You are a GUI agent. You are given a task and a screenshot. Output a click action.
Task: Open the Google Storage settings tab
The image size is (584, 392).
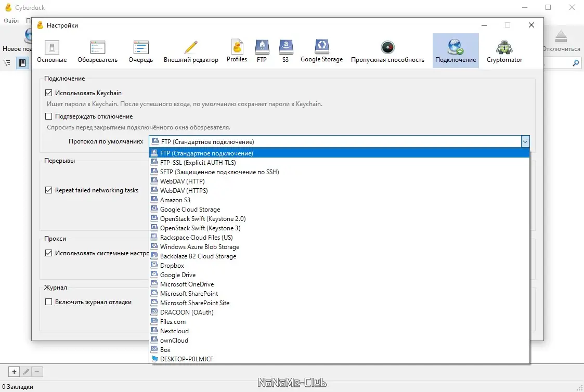[322, 51]
